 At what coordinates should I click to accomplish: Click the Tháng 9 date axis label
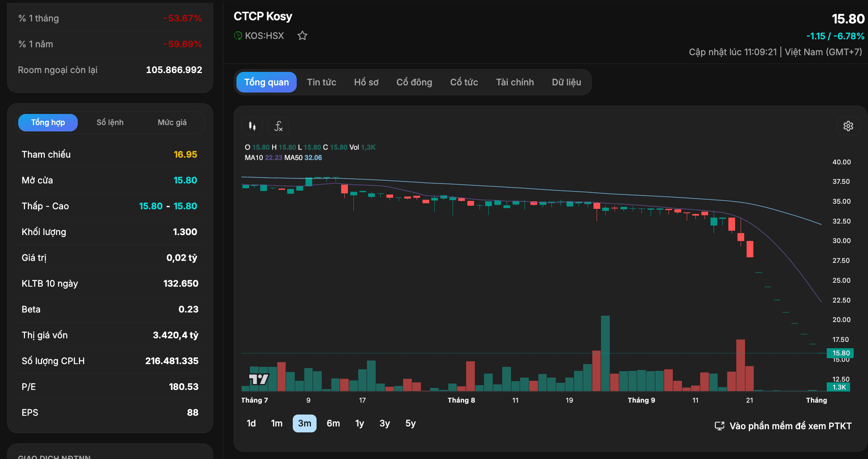pyautogui.click(x=641, y=400)
